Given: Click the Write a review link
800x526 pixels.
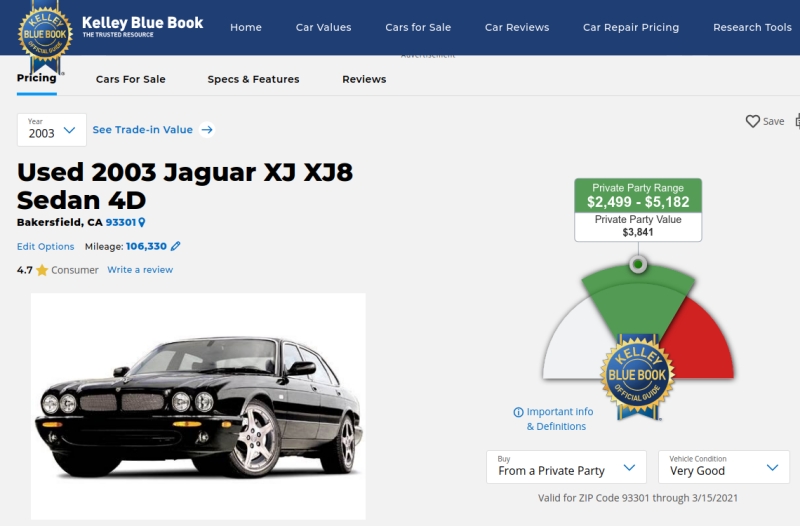Looking at the screenshot, I should click(140, 270).
